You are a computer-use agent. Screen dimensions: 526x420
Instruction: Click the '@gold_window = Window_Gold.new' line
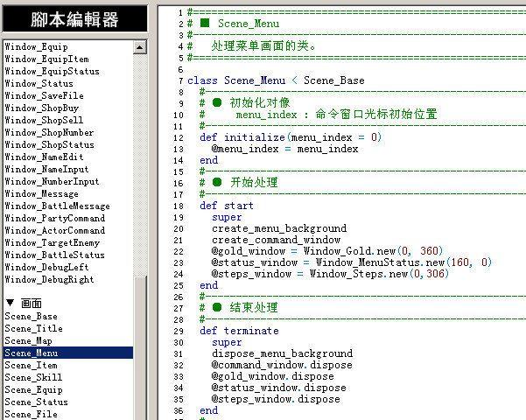[x=327, y=251]
